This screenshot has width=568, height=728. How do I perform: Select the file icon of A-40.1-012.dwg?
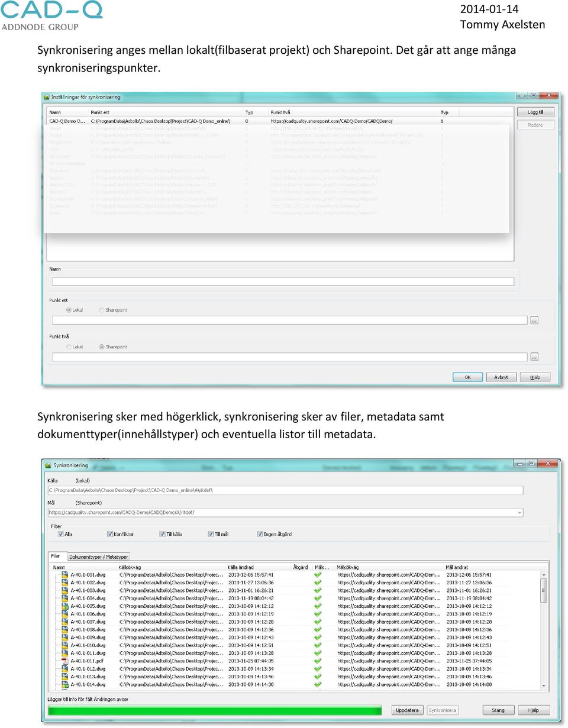tap(64, 668)
